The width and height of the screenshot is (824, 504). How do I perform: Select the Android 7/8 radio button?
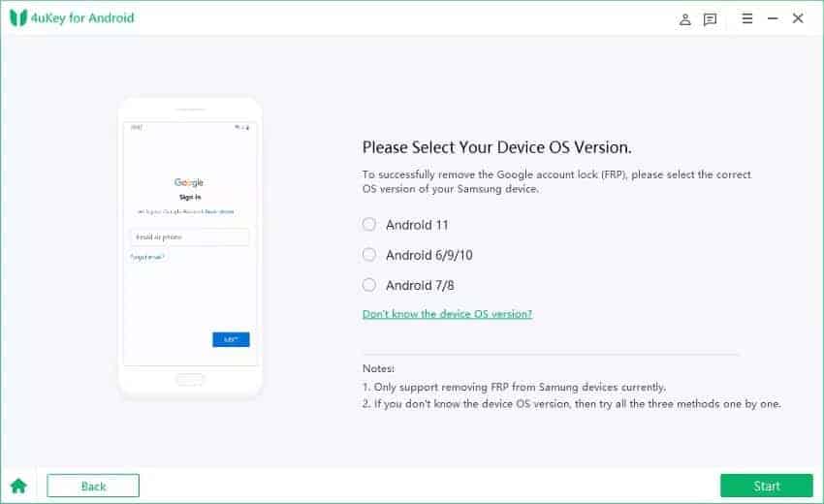(369, 285)
